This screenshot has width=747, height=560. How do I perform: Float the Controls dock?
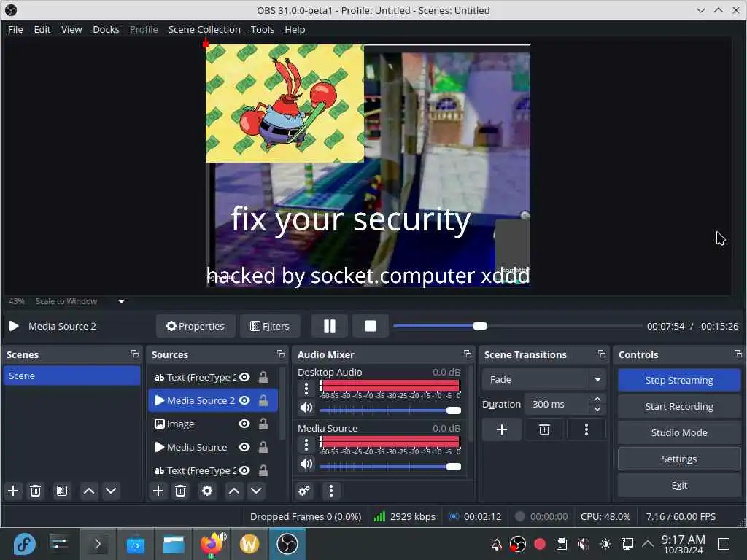point(738,354)
